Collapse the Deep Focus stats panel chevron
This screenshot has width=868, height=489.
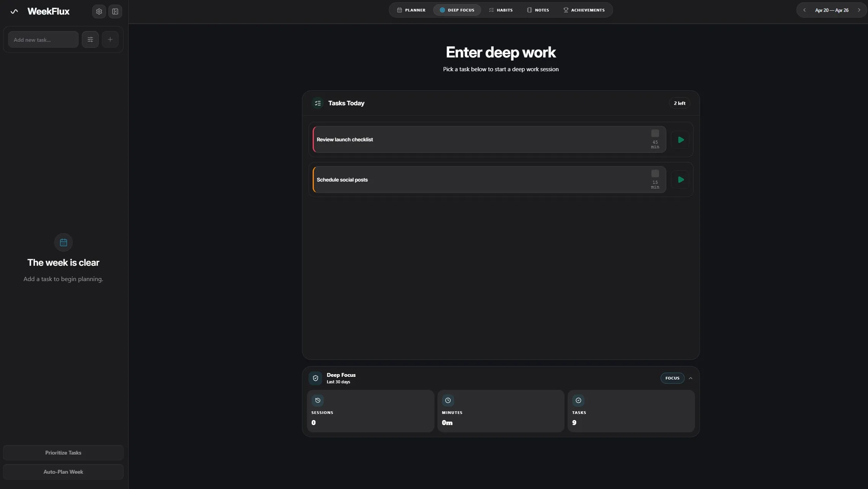(690, 378)
